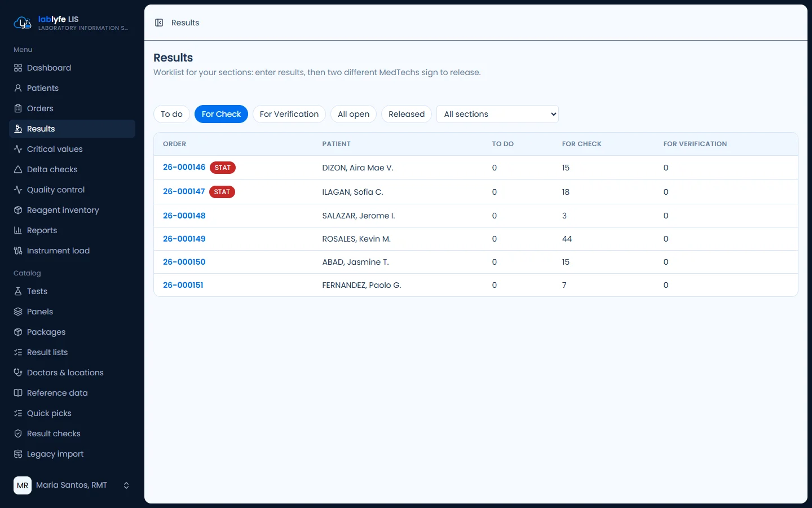Click the STAT badge on order 26-000147

pos(222,192)
